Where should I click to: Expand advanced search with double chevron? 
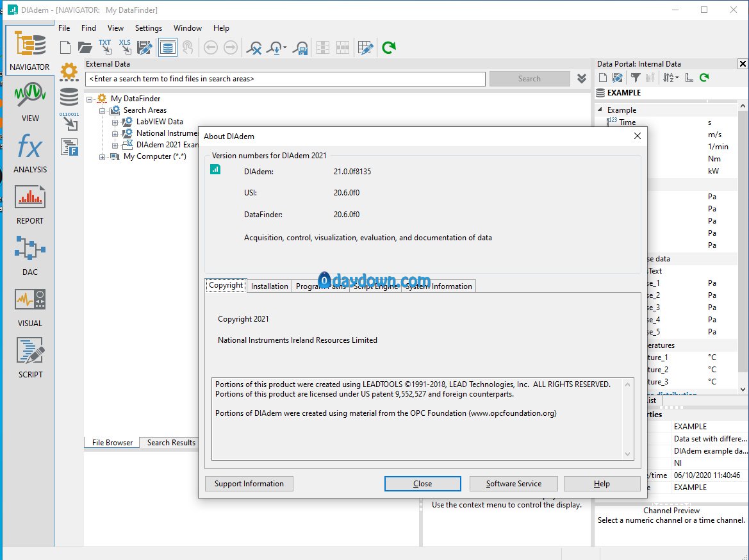(581, 78)
